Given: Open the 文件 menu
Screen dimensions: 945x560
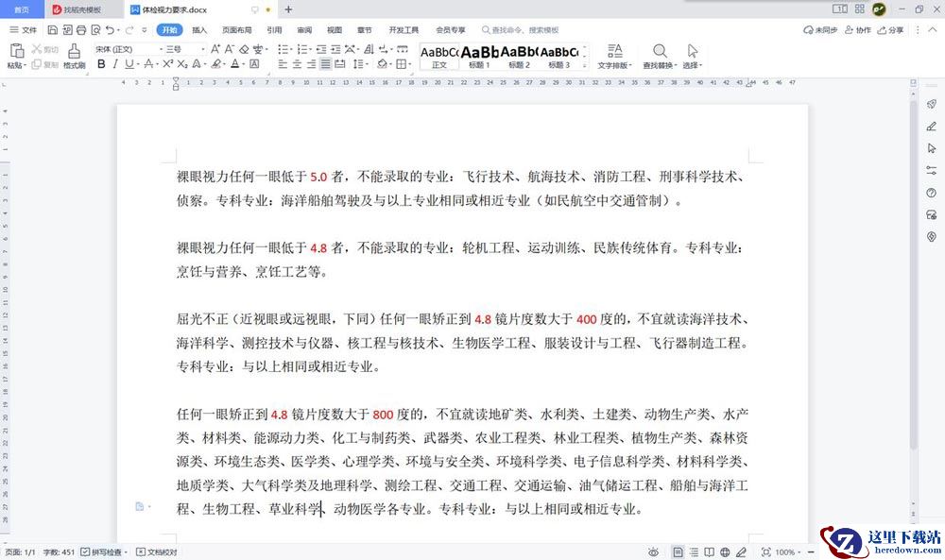Looking at the screenshot, I should pyautogui.click(x=24, y=29).
